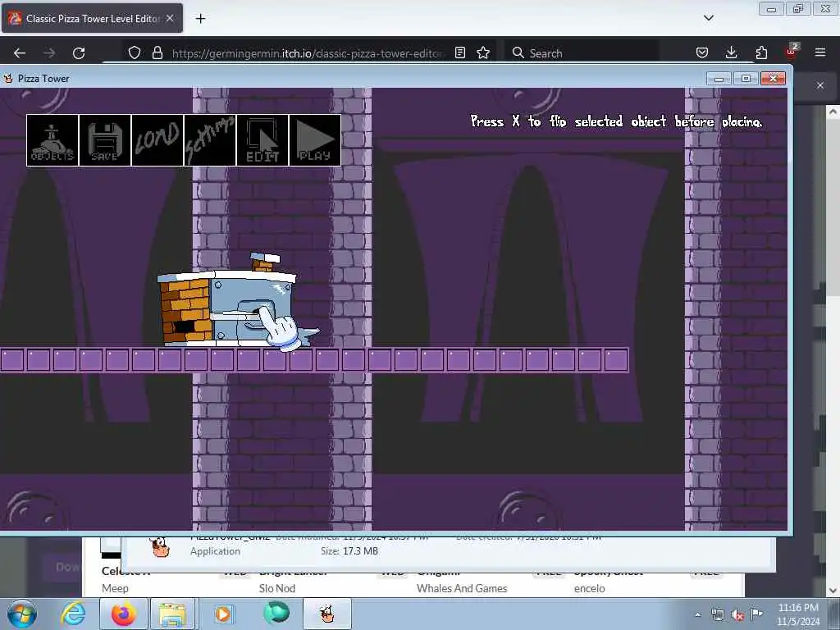This screenshot has width=840, height=630.
Task: Click the Save floppy disk icon
Action: pos(105,140)
